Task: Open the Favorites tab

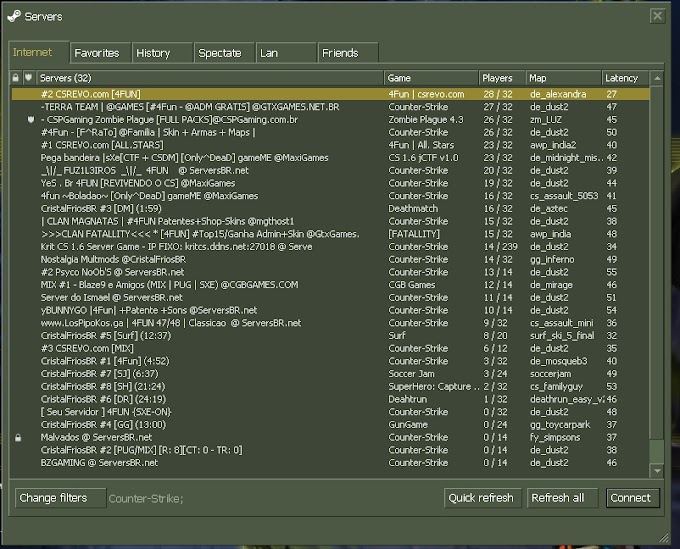Action: pyautogui.click(x=100, y=53)
